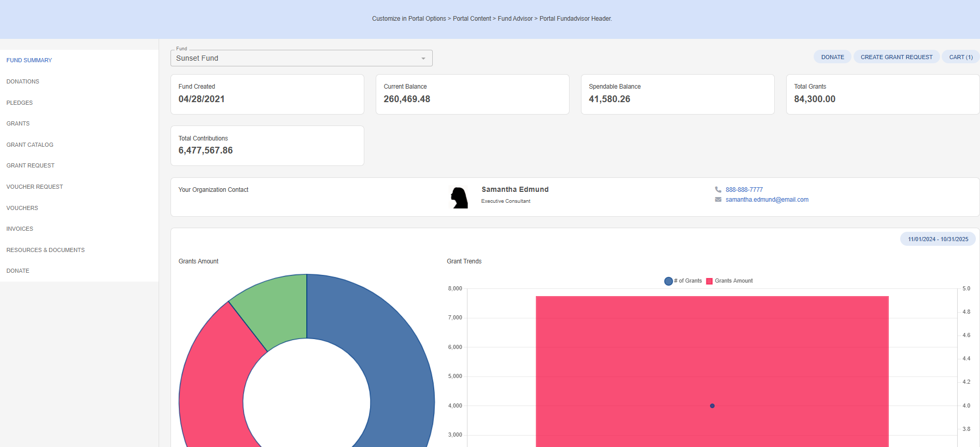Click the envelope icon by the email
This screenshot has width=980, height=447.
click(718, 200)
